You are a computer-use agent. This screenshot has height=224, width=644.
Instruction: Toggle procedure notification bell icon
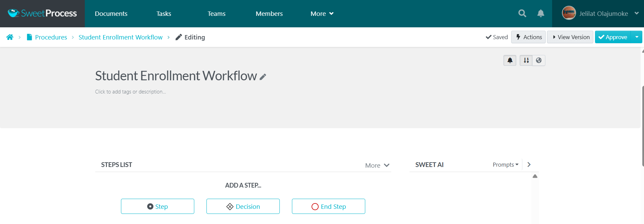click(510, 60)
